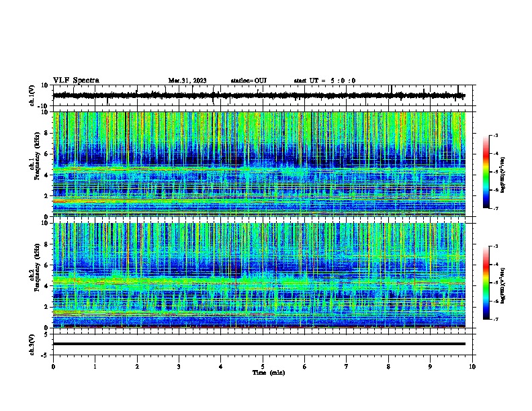
Task: Click the '8' kHz tick on ch.2 frequency axis
Action: click(x=46, y=244)
